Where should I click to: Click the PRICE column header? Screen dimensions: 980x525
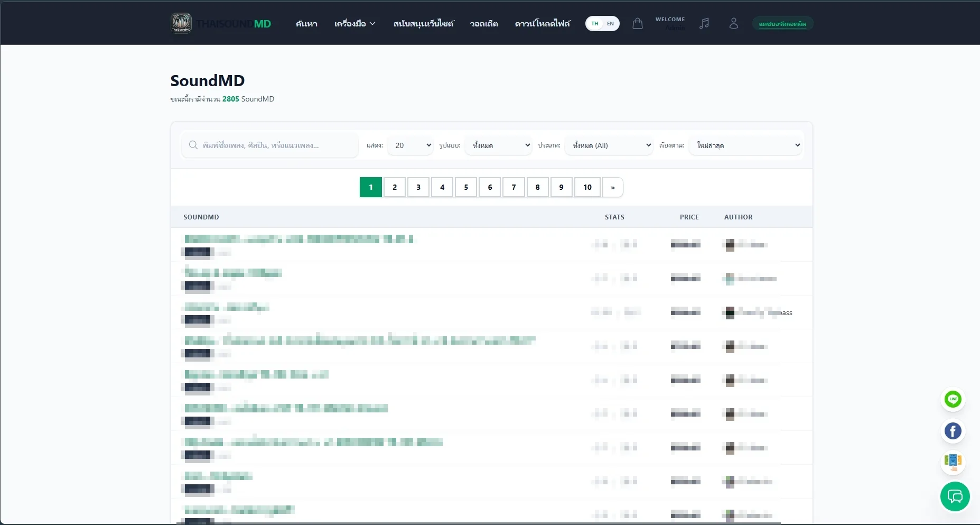coord(689,217)
